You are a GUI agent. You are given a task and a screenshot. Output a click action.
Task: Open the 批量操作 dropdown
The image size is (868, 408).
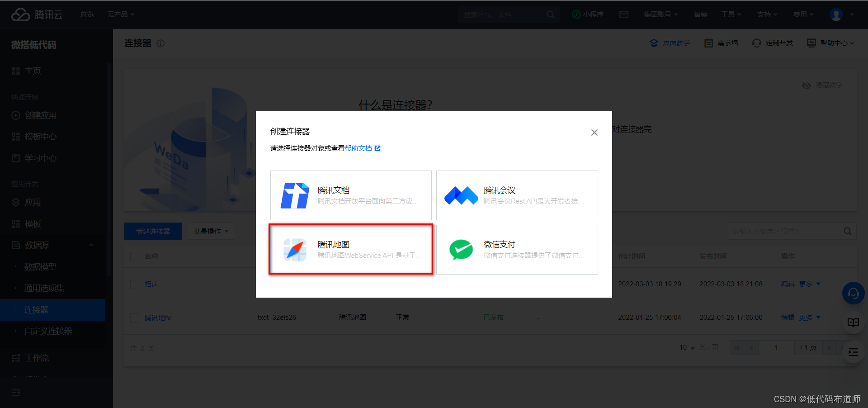[211, 231]
